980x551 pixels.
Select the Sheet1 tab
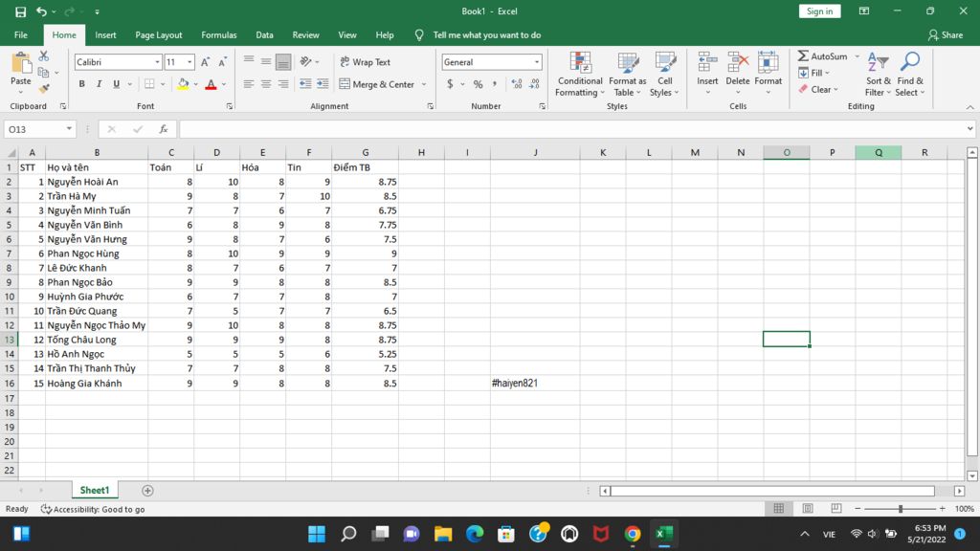click(95, 491)
